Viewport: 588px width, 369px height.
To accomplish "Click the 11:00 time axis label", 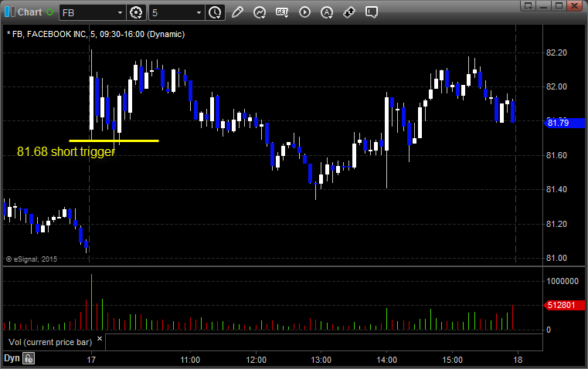I will [190, 360].
